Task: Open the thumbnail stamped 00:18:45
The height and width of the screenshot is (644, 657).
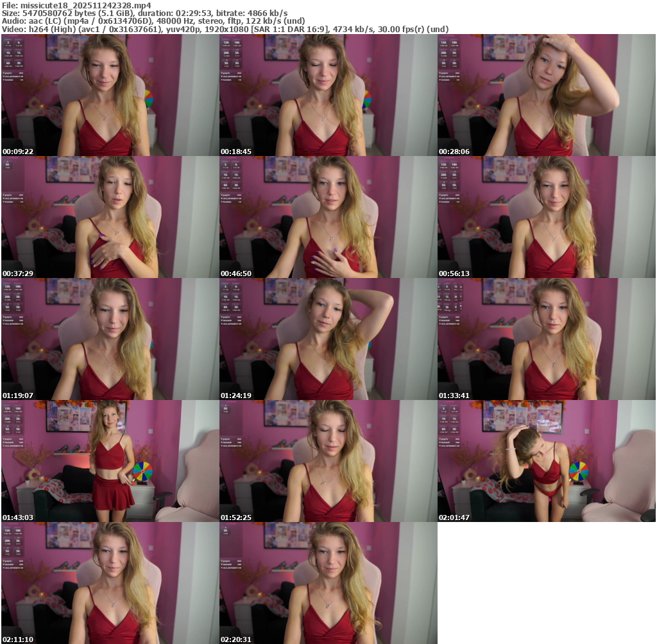Action: point(328,95)
